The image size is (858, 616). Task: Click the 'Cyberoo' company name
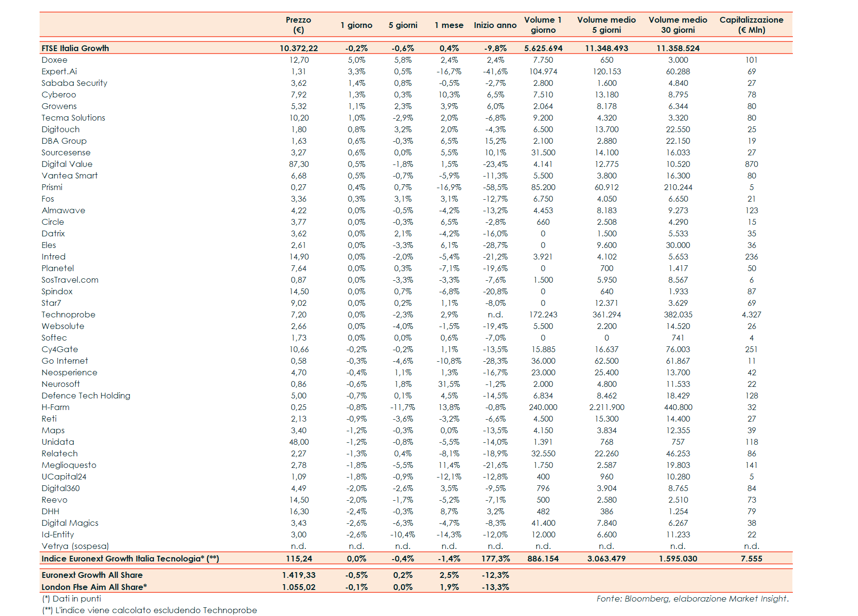[x=59, y=95]
